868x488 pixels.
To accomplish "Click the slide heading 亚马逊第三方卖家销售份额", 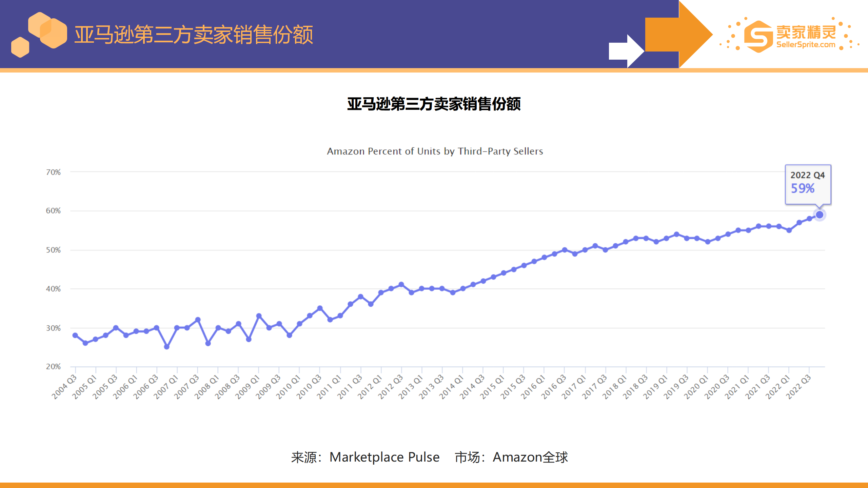I will 197,34.
